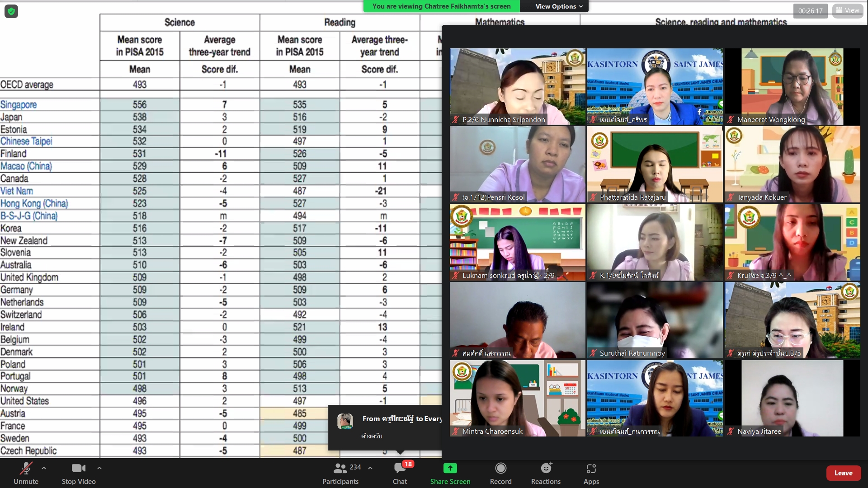Click the green encryption shield icon

11,11
